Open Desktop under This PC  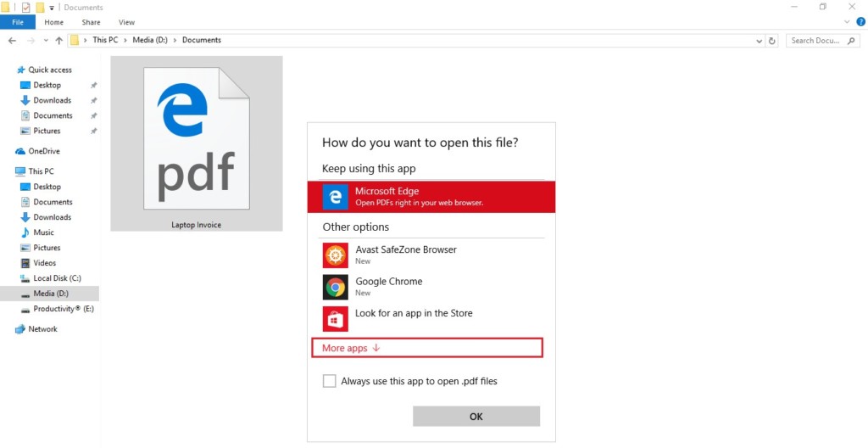(x=47, y=187)
